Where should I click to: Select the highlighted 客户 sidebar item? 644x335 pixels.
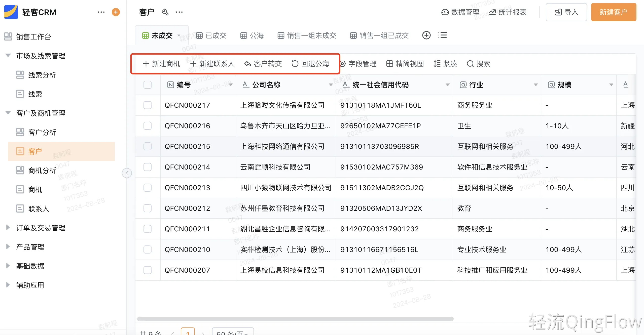61,151
